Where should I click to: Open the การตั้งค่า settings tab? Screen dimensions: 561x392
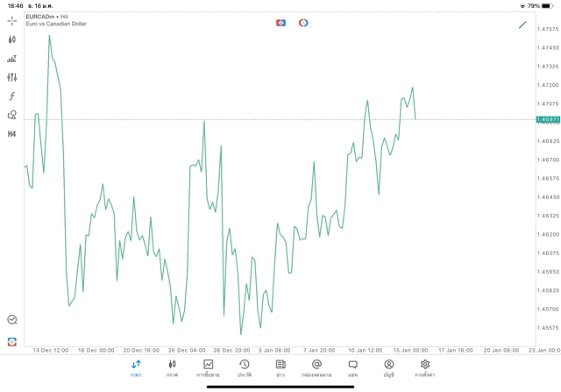click(x=425, y=368)
